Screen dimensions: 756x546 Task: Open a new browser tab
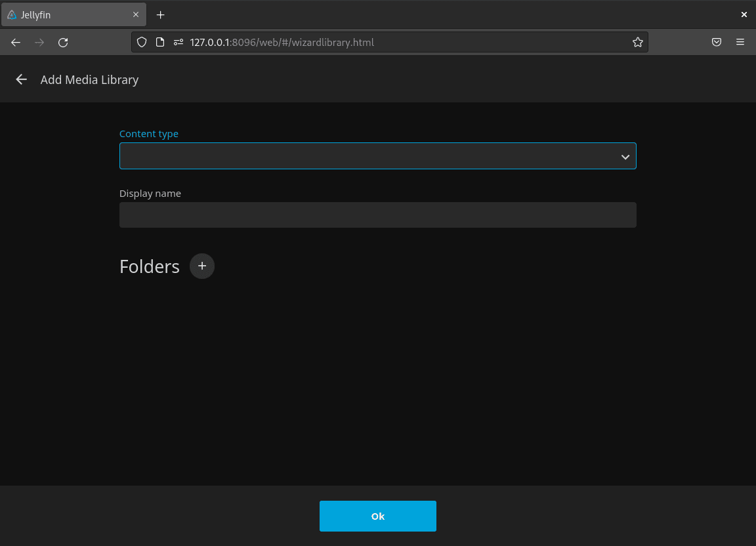tap(160, 14)
